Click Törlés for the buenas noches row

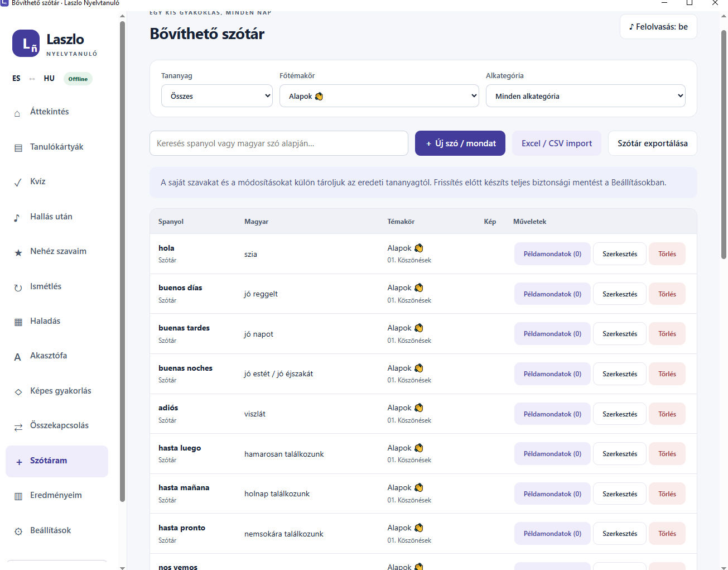pos(667,374)
